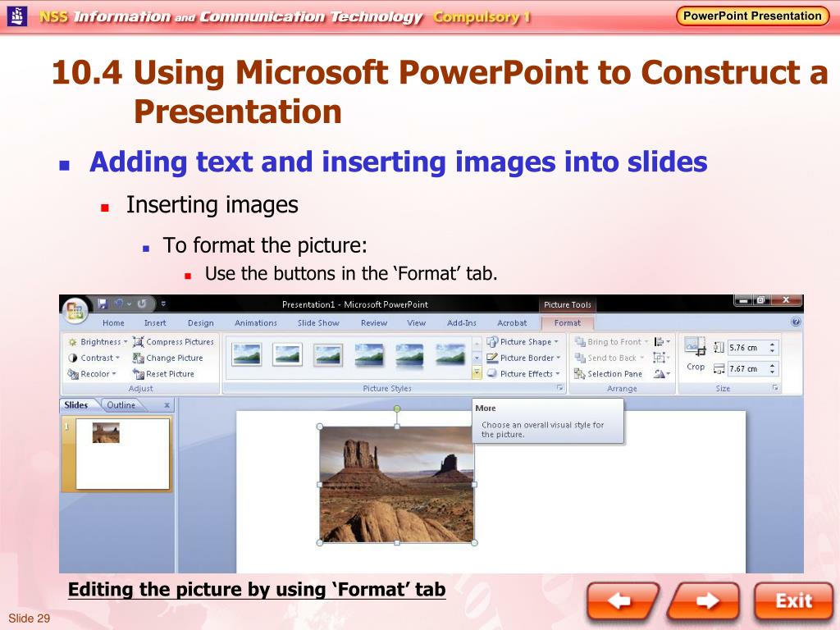Click Compress Pictures
The height and width of the screenshot is (630, 840).
click(174, 342)
